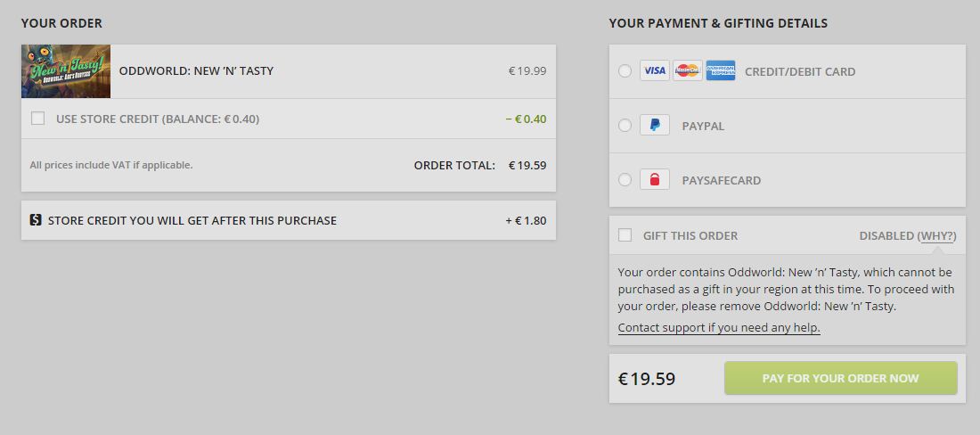
Task: Click the WHY? link beside Disabled
Action: click(938, 235)
